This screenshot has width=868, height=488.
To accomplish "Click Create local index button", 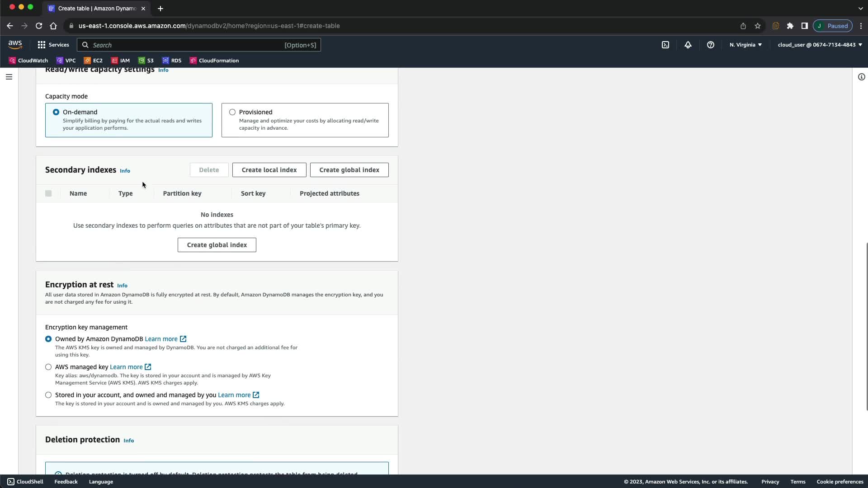I will pos(269,170).
